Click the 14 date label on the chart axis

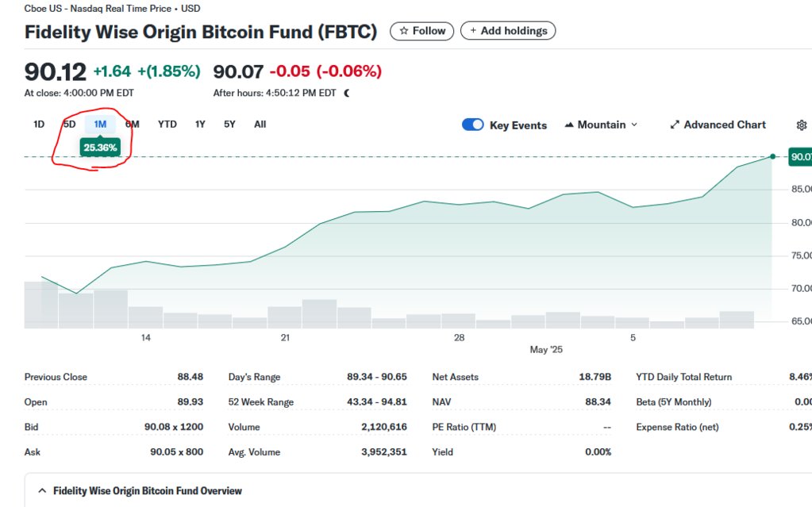click(x=146, y=338)
